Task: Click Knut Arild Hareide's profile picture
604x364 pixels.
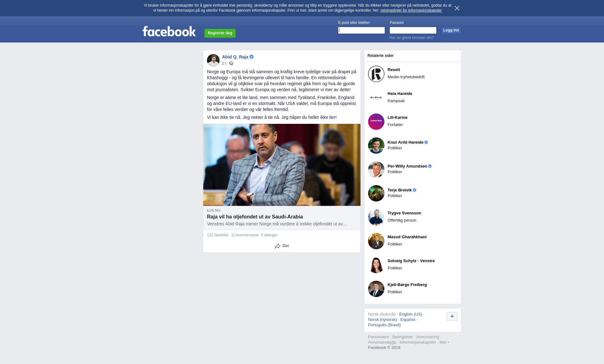Action: [x=376, y=146]
